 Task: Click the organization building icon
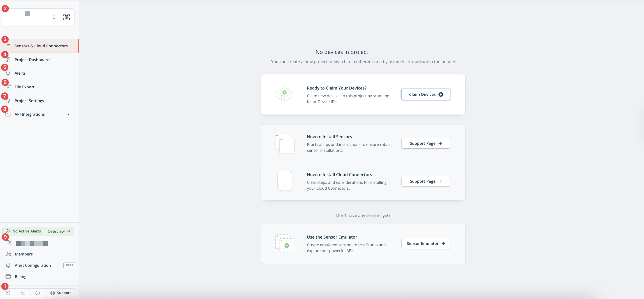point(8,243)
